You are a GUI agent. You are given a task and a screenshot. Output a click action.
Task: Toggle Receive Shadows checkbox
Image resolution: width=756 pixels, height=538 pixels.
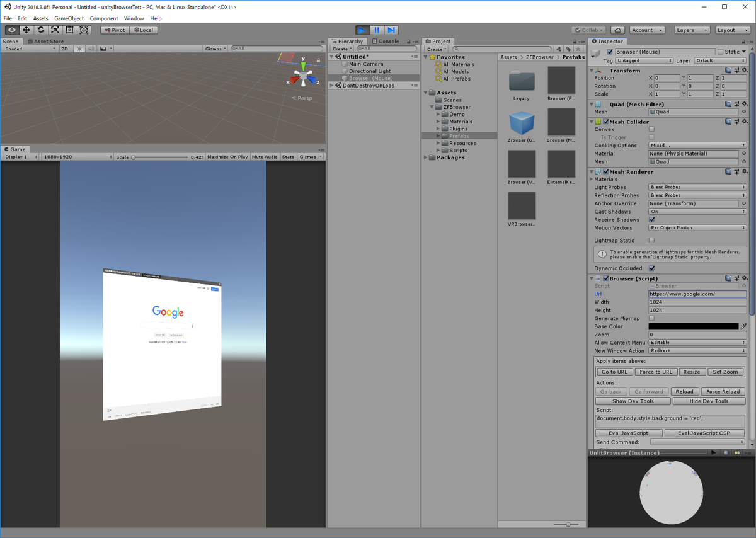pyautogui.click(x=651, y=220)
